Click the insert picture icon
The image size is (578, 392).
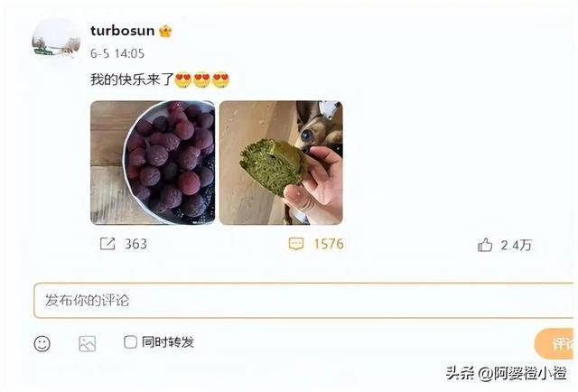88,344
